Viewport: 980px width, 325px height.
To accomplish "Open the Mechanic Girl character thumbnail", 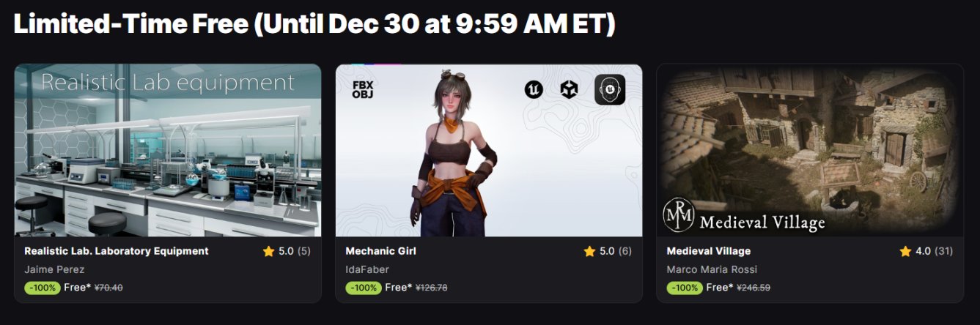I will (489, 150).
